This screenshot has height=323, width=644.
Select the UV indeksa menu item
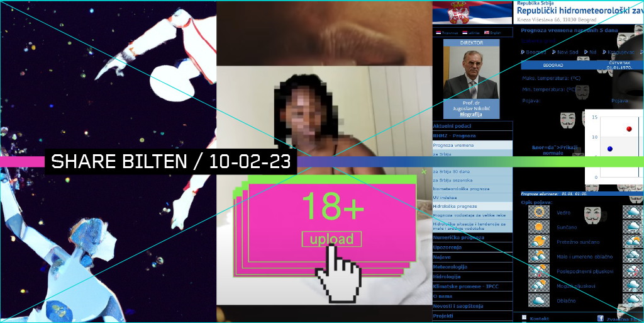[445, 197]
